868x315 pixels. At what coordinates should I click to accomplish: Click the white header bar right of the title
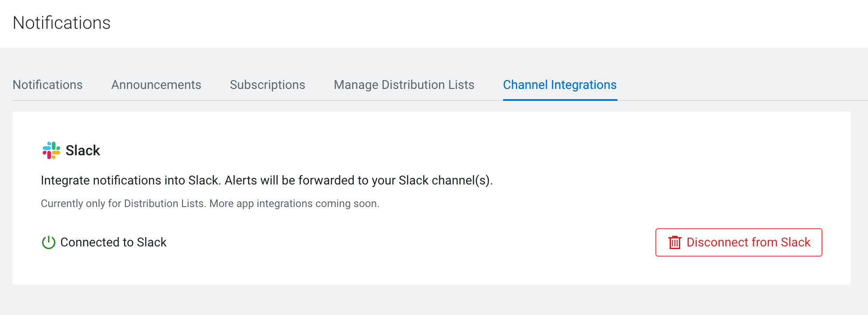tap(487, 23)
